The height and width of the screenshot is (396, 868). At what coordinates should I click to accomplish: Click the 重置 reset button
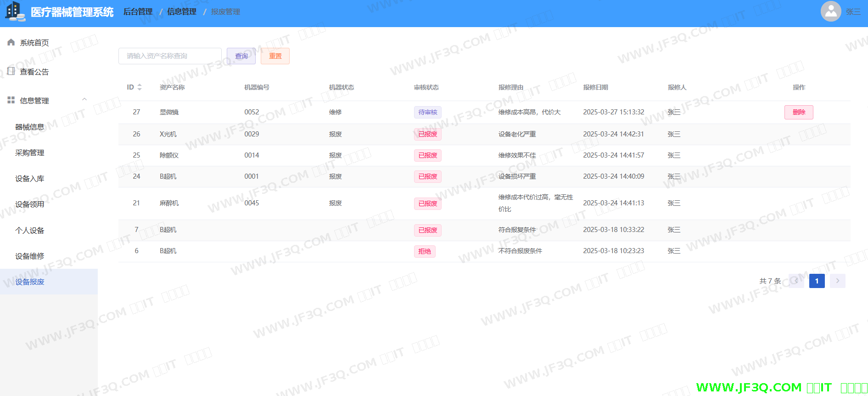275,56
